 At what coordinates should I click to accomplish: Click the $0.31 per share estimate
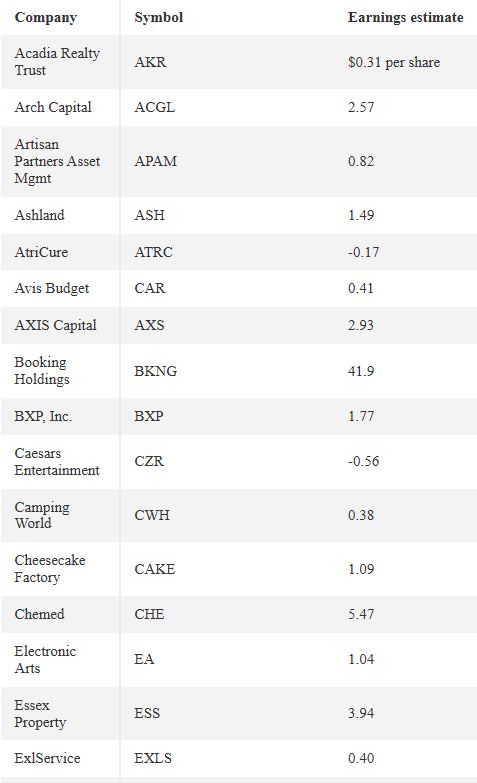(x=394, y=62)
